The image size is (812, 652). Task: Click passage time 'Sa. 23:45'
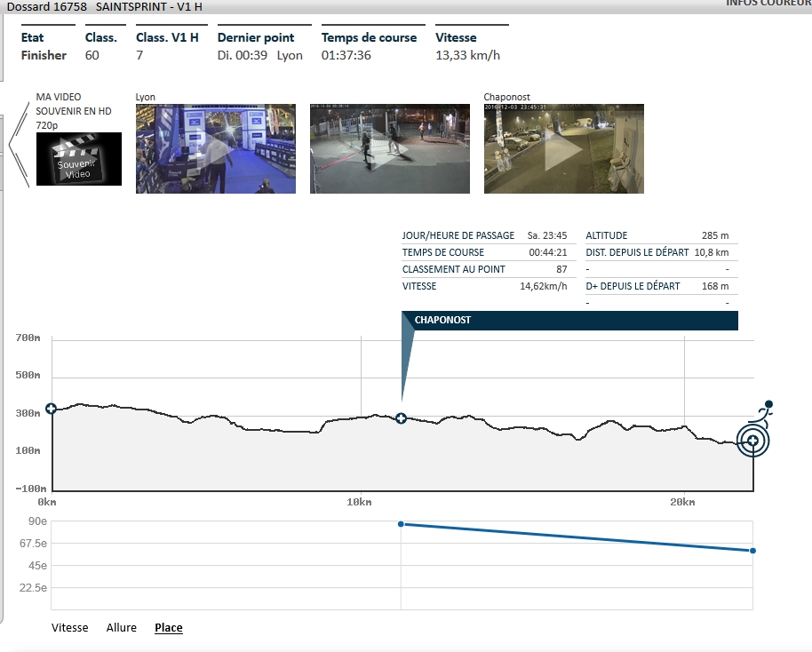click(547, 235)
